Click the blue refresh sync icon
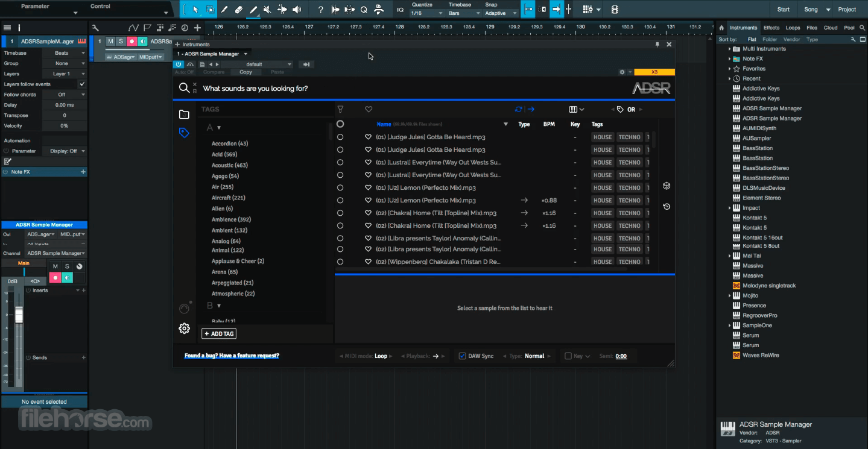This screenshot has height=449, width=868. tap(519, 109)
